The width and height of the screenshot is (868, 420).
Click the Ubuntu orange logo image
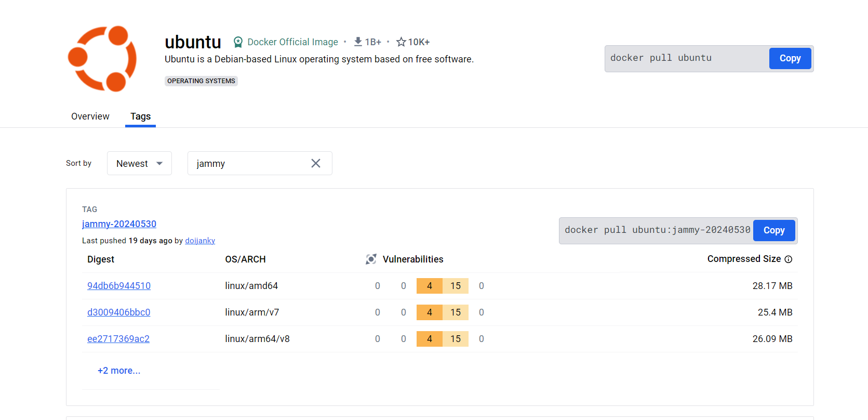(102, 59)
